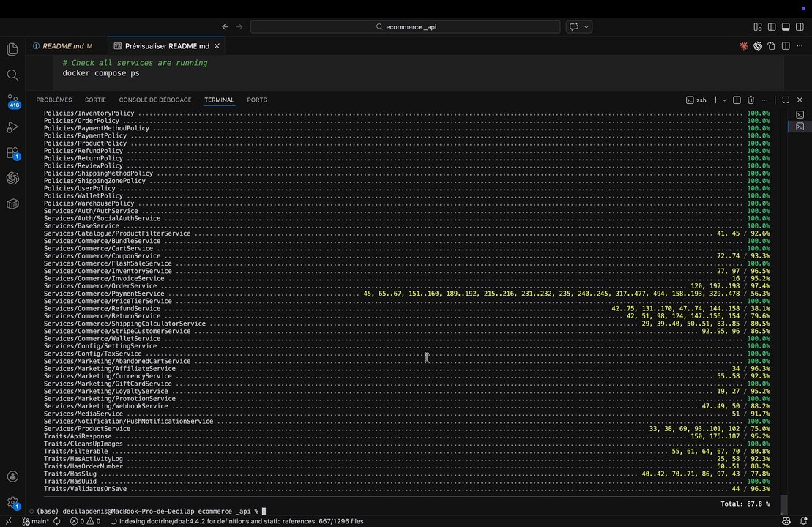Click the Traits/ValidatesOnSave row

[x=406, y=489]
